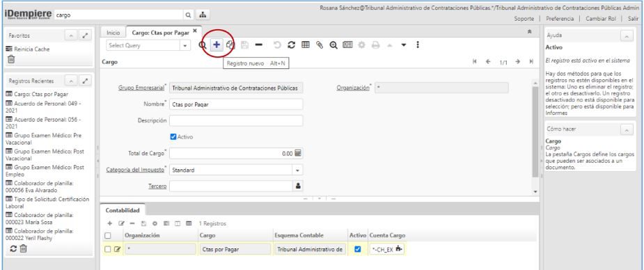Image resolution: width=644 pixels, height=270 pixels.
Task: Click the save diskette toolbar icon
Action: [244, 45]
